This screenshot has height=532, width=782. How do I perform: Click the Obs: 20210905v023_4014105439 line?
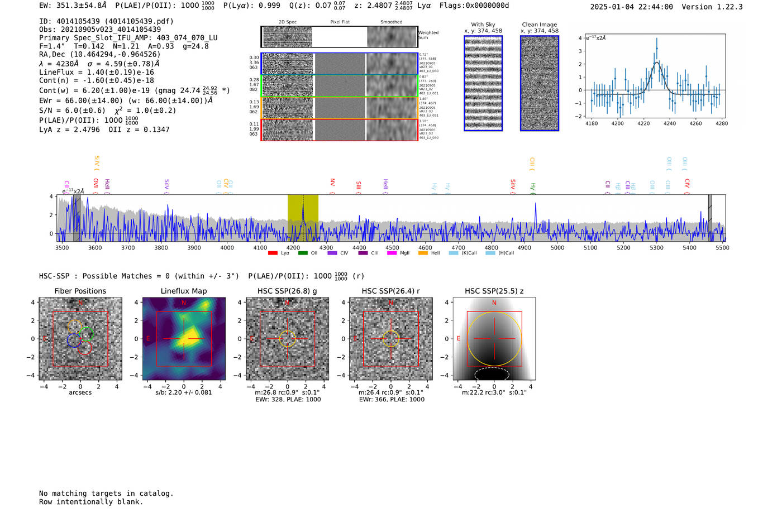click(x=100, y=30)
